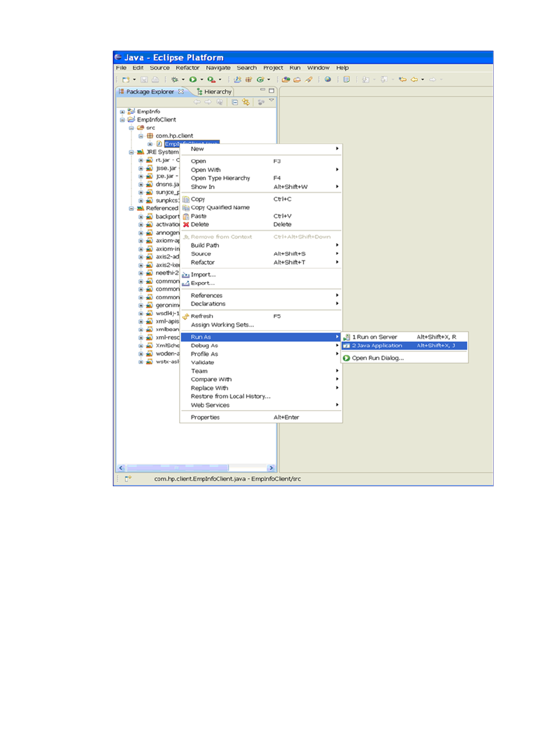Viewport: 560px width, 746px height.
Task: Click the Package Explorer horizontal scrollbar thumb
Action: click(177, 468)
